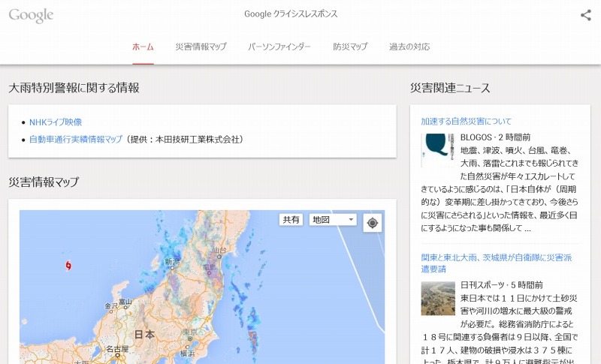
Task: Click the 大雨特別警報に関する情報 heading
Action: 74,88
